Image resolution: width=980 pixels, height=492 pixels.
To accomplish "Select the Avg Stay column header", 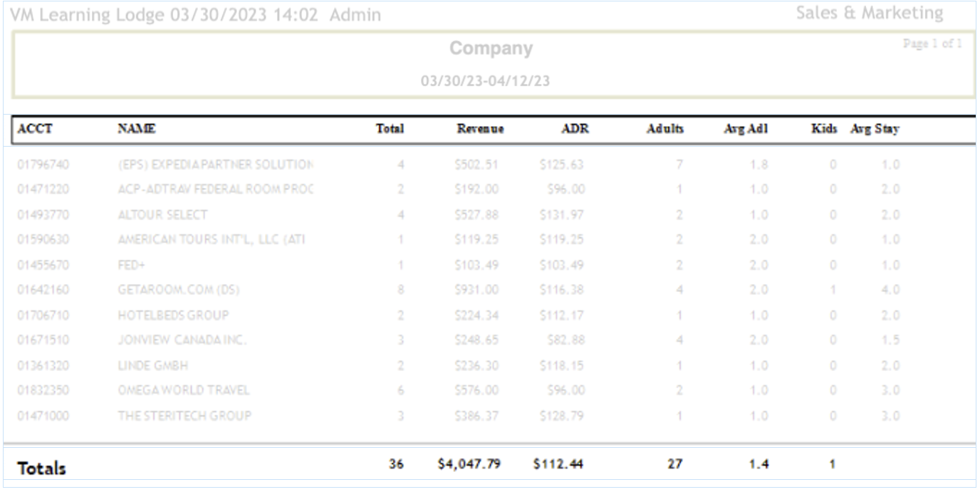I will 875,129.
